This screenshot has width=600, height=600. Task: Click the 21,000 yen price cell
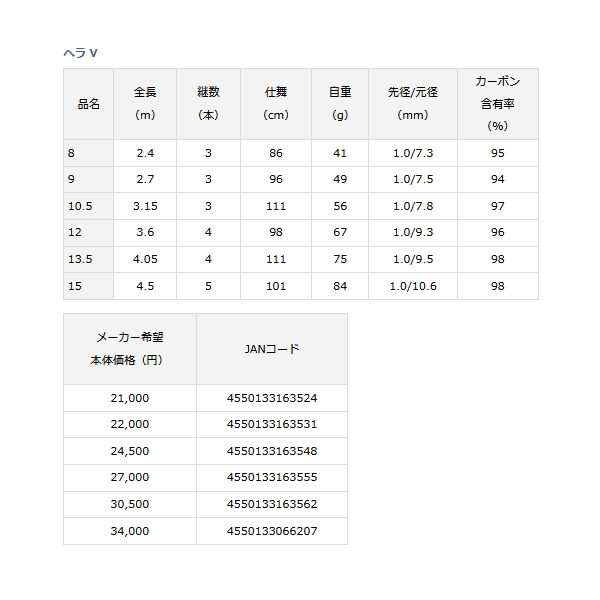[130, 397]
